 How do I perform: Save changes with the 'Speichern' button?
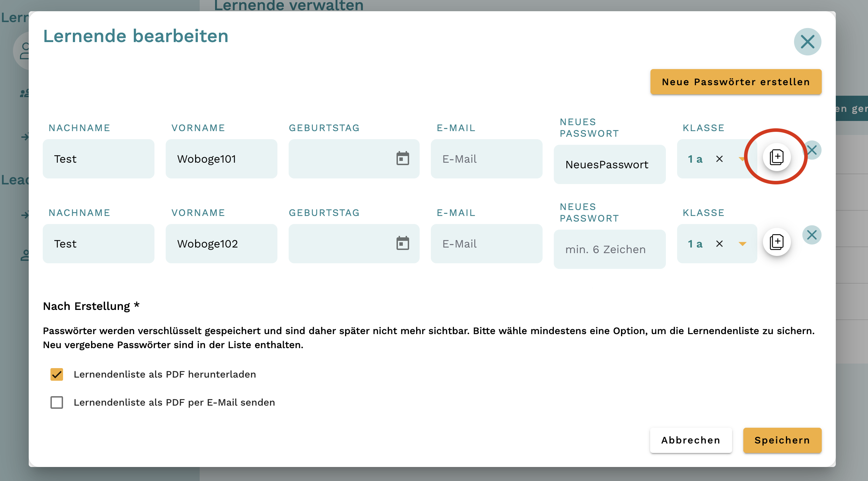(782, 440)
